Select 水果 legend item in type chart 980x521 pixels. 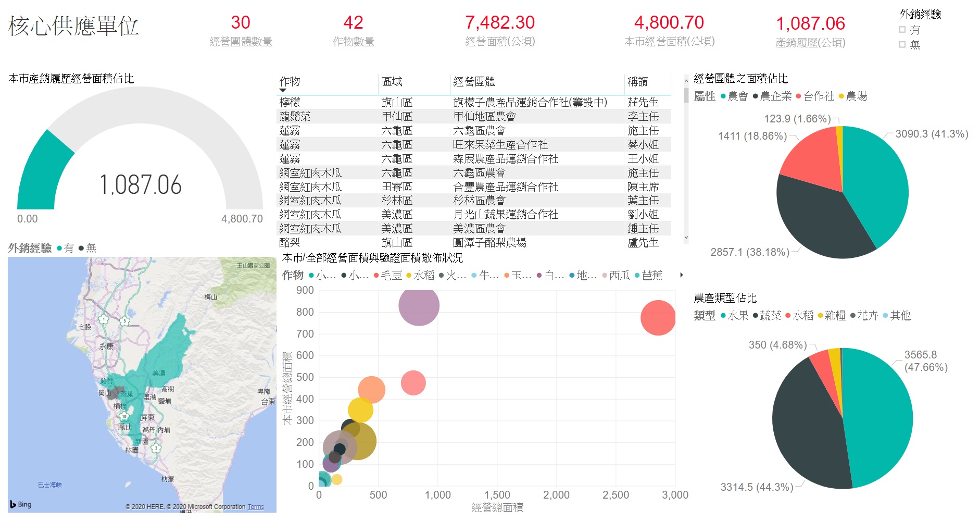[734, 315]
